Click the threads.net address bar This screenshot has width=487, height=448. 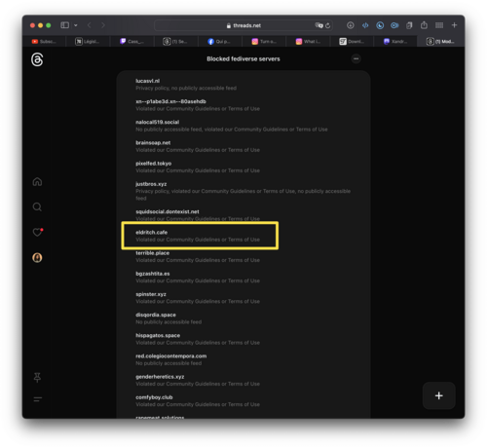243,25
